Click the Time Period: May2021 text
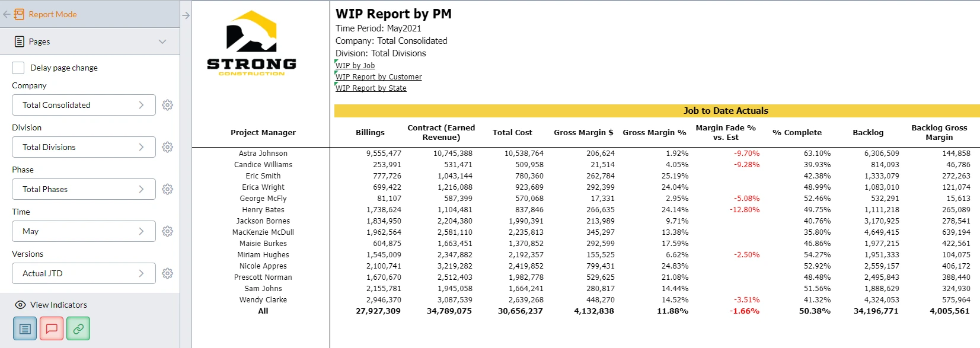Viewport: 980px width, 348px height. 378,28
